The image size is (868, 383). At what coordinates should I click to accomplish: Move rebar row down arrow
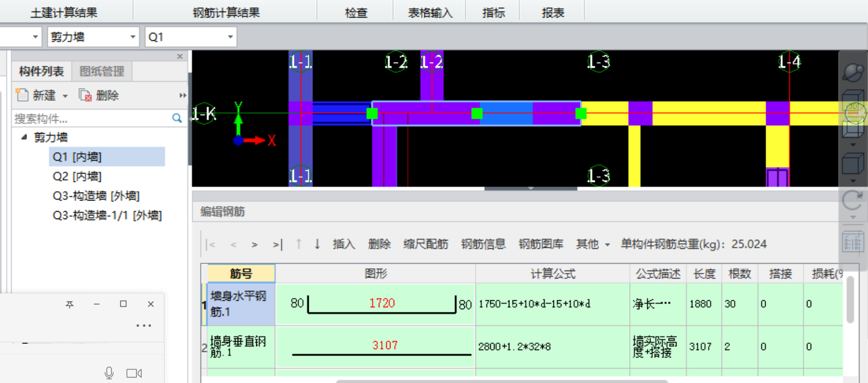tap(317, 244)
